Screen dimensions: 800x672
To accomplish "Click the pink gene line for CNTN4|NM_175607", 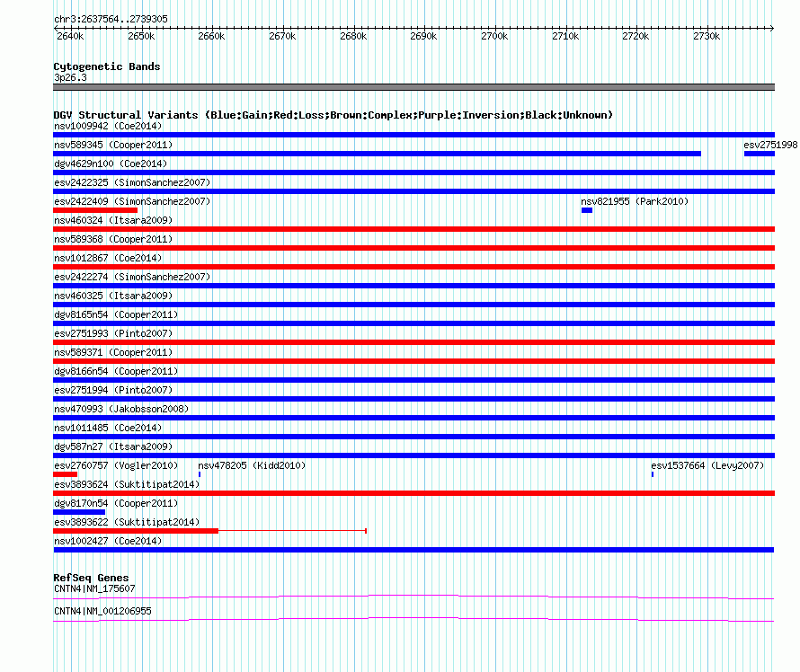I will coord(413,597).
